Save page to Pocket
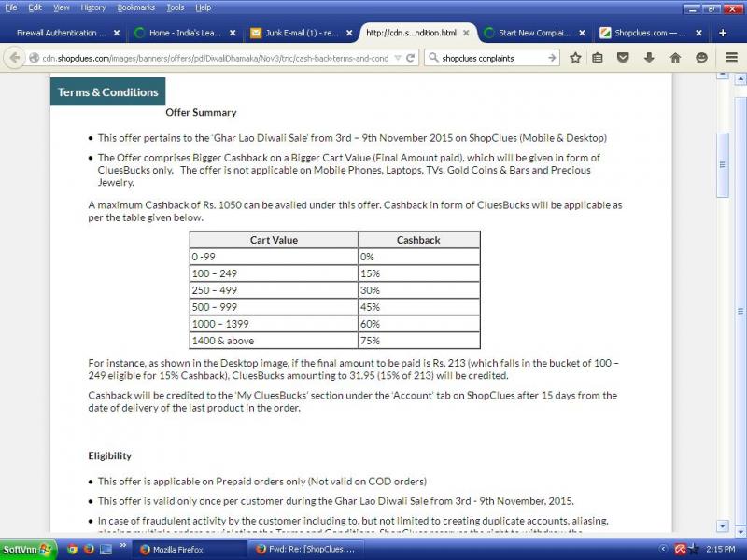The image size is (747, 560). (x=623, y=58)
